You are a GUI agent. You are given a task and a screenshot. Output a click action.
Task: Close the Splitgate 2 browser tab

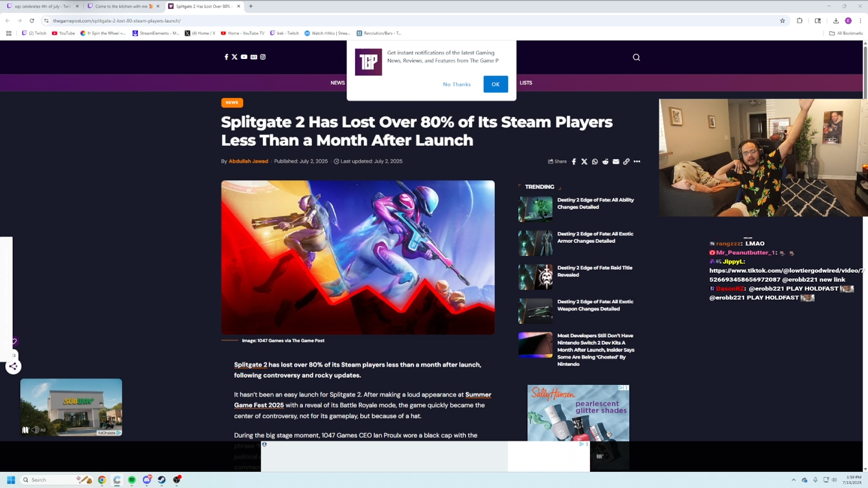tap(239, 6)
